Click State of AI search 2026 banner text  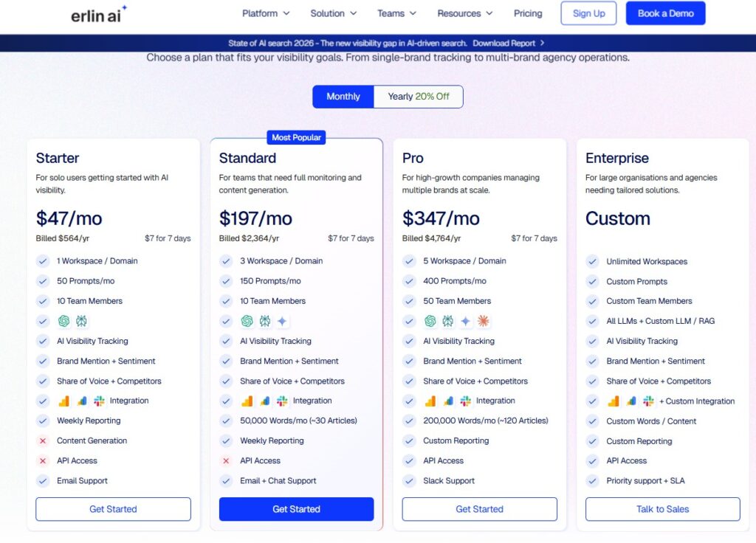point(348,44)
